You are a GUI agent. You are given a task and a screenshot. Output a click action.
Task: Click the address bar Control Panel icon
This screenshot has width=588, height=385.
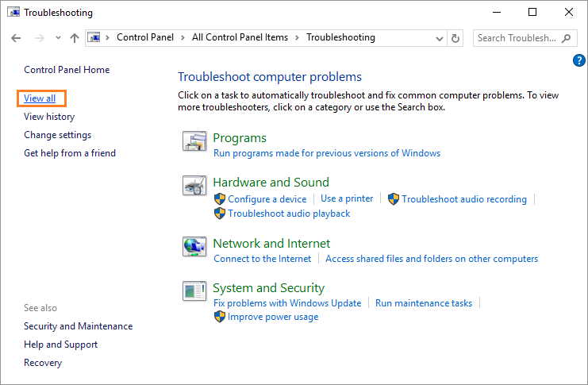coord(94,37)
